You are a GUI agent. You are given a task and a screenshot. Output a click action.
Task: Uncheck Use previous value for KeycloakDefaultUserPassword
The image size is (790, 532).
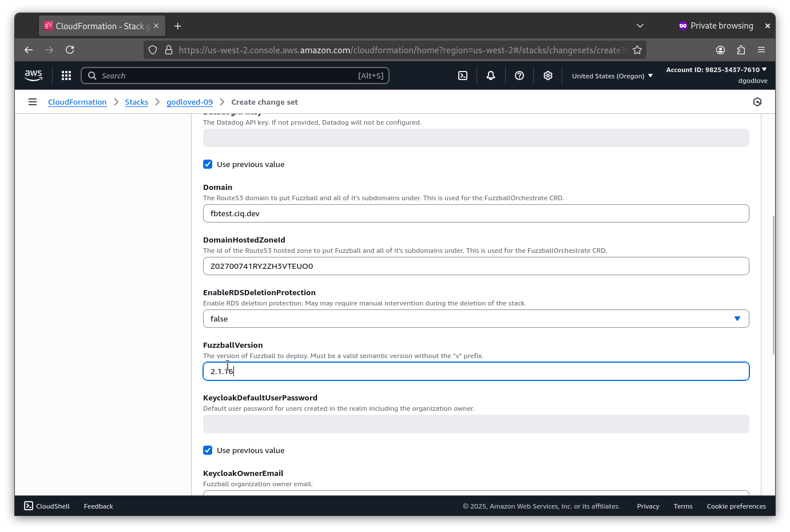click(x=208, y=450)
